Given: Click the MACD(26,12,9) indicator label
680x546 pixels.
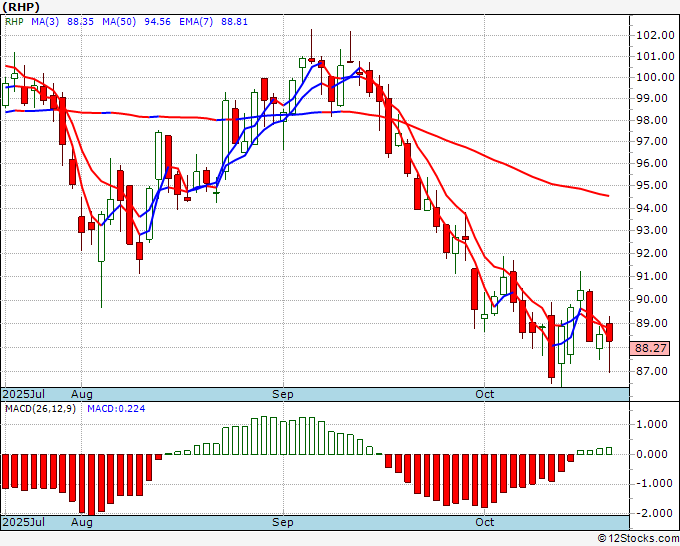Looking at the screenshot, I should coord(40,409).
